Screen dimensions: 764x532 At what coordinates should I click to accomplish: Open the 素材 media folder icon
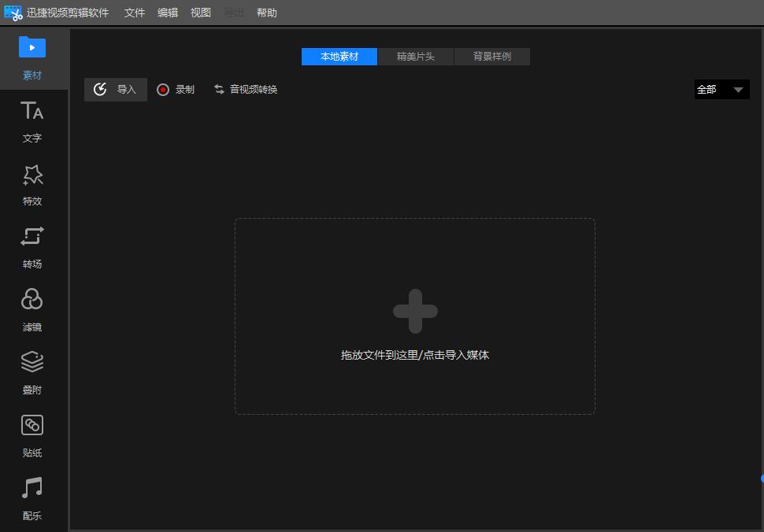coord(32,48)
